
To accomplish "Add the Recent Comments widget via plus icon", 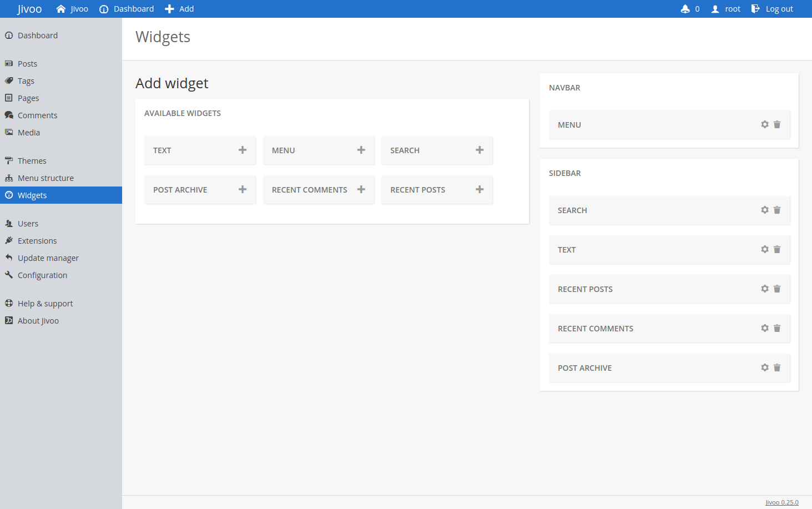I will (361, 189).
